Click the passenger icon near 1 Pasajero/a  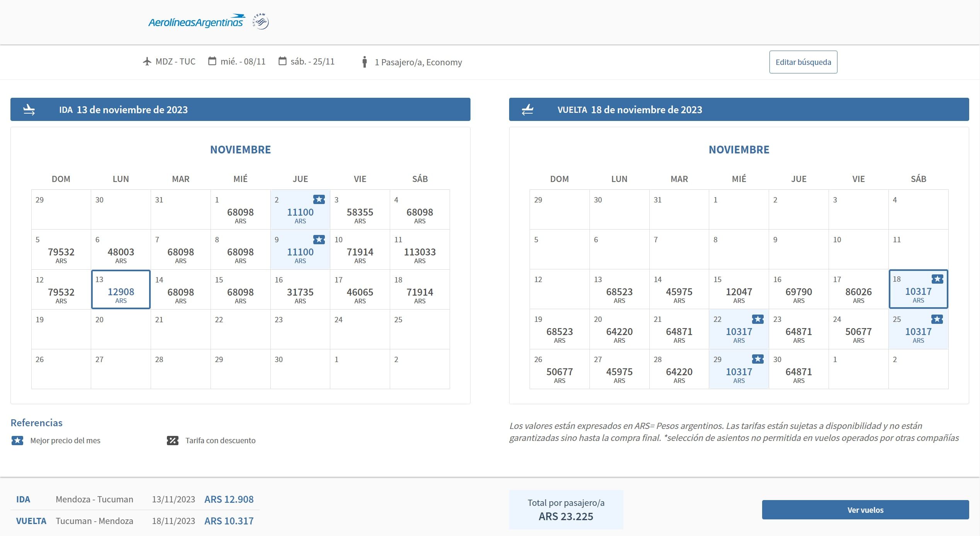364,62
